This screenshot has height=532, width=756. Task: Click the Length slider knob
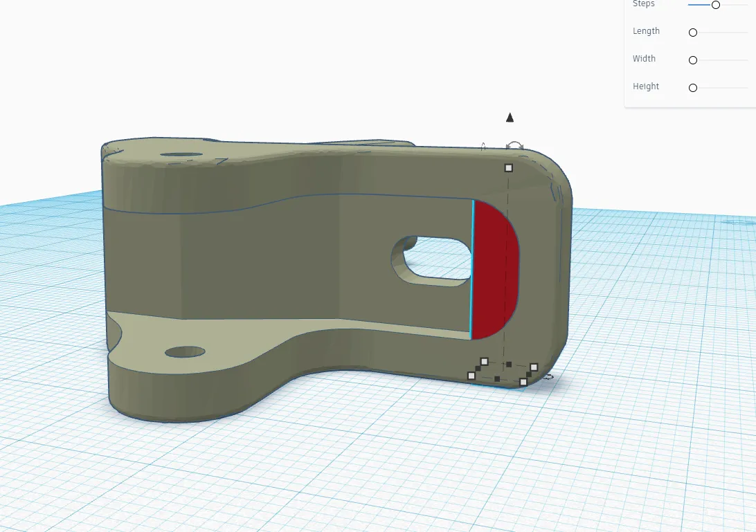click(x=692, y=33)
